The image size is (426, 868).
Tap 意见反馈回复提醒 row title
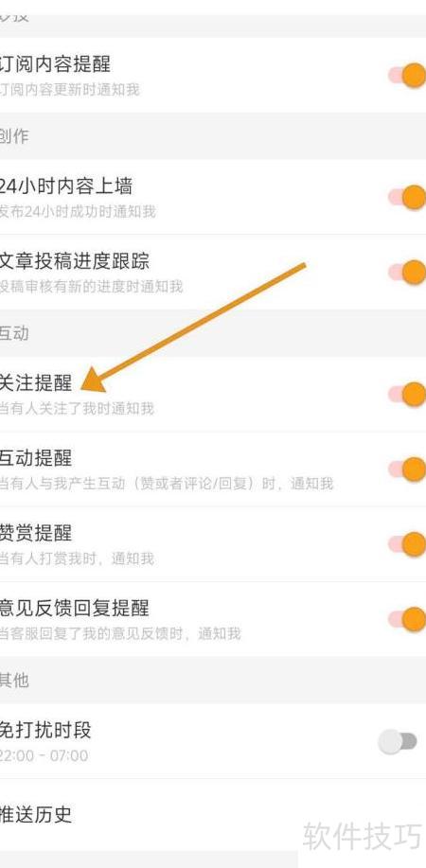coord(75,608)
